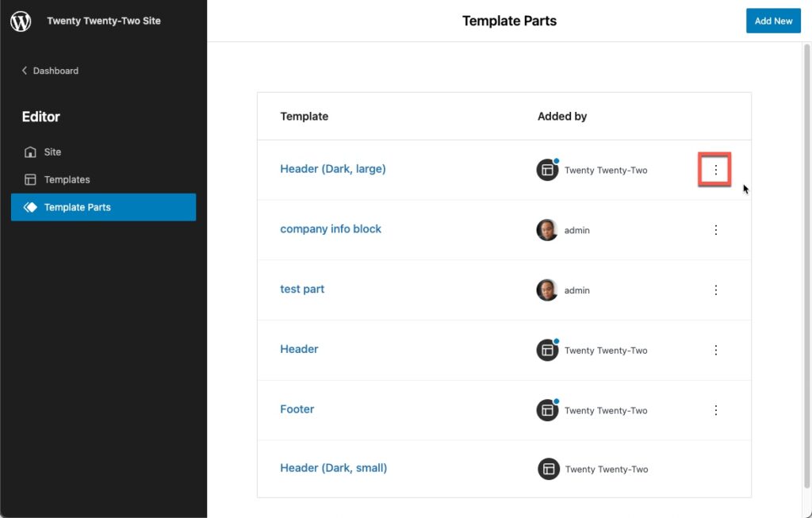The height and width of the screenshot is (518, 812).
Task: Click the theme icon in the Header (Dark, small) row
Action: tap(549, 469)
